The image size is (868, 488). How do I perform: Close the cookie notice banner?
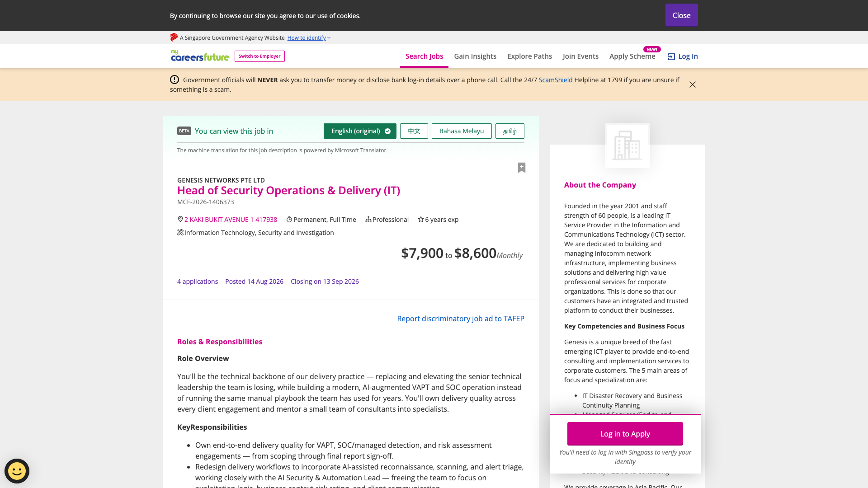pyautogui.click(x=681, y=15)
